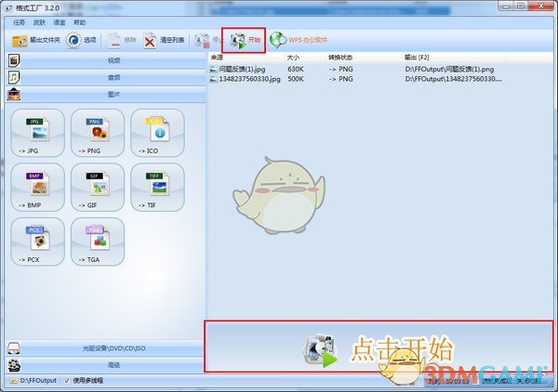Screen dimensions: 558x392
Task: Choose the -> PCX conversion icon
Action: point(38,242)
